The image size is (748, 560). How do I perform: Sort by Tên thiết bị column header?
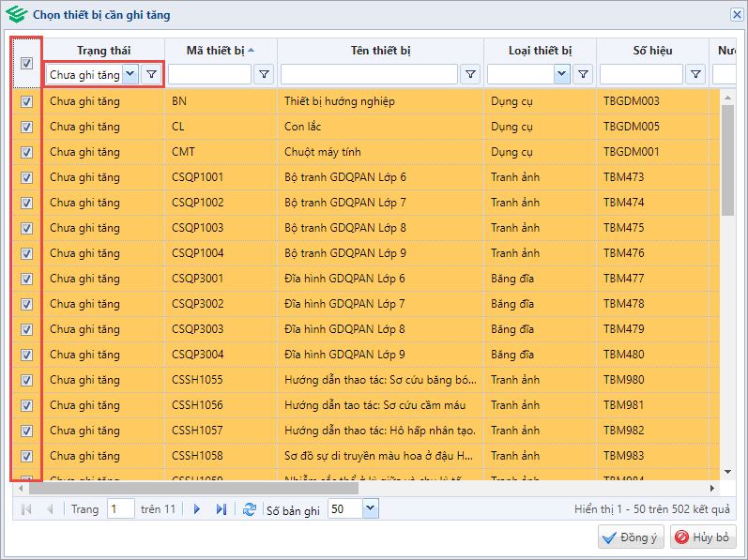380,50
